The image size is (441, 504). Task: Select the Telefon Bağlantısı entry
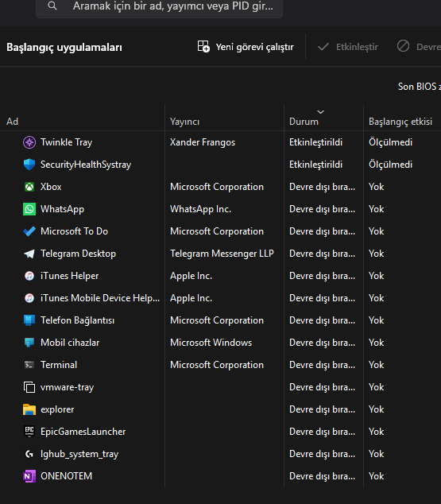(77, 320)
